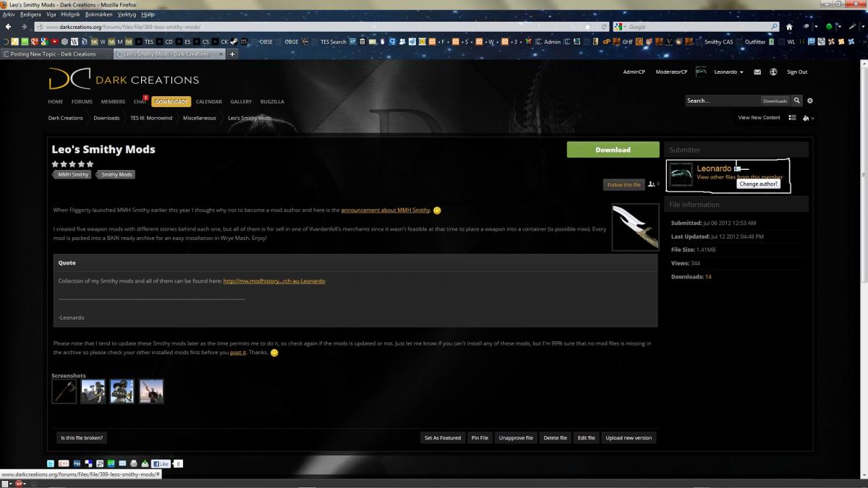Viewport: 868px width, 488px height.
Task: Click the Pin File button
Action: pyautogui.click(x=480, y=437)
